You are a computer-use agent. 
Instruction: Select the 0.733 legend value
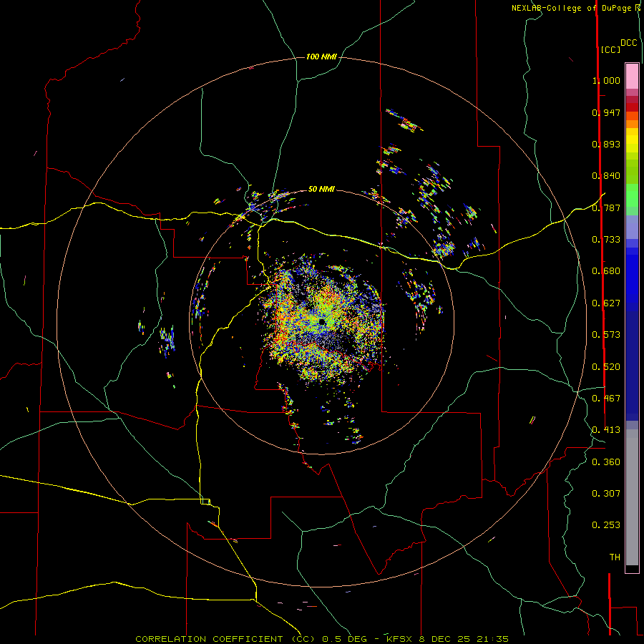(x=606, y=240)
